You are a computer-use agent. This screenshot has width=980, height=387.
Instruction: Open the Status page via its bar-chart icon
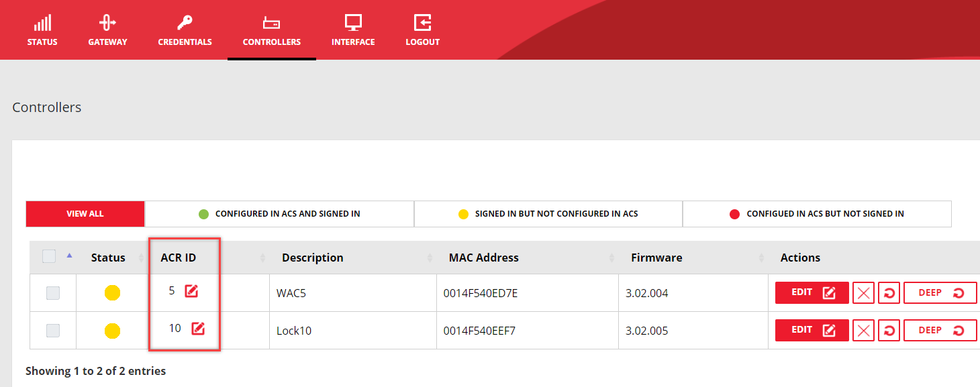42,21
